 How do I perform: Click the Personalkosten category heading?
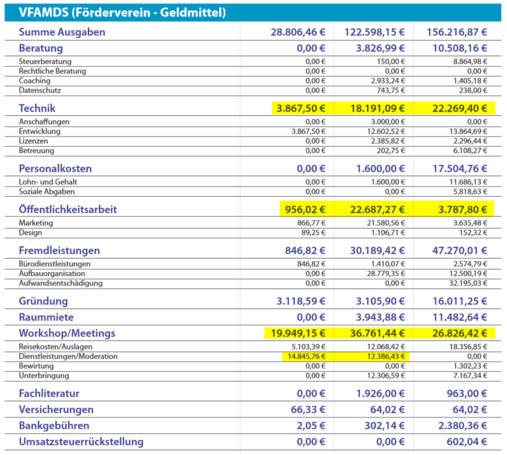click(x=55, y=168)
